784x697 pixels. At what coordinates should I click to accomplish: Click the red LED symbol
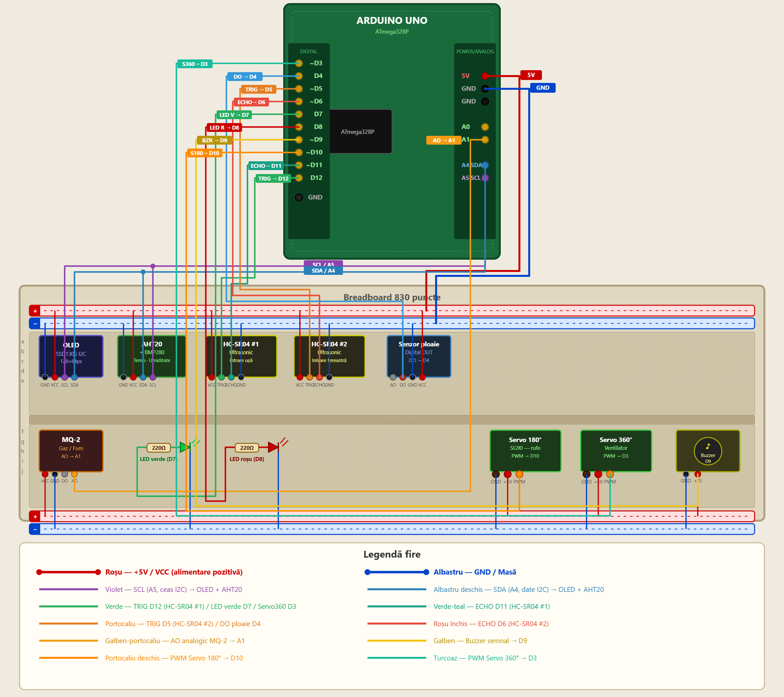pos(273,447)
